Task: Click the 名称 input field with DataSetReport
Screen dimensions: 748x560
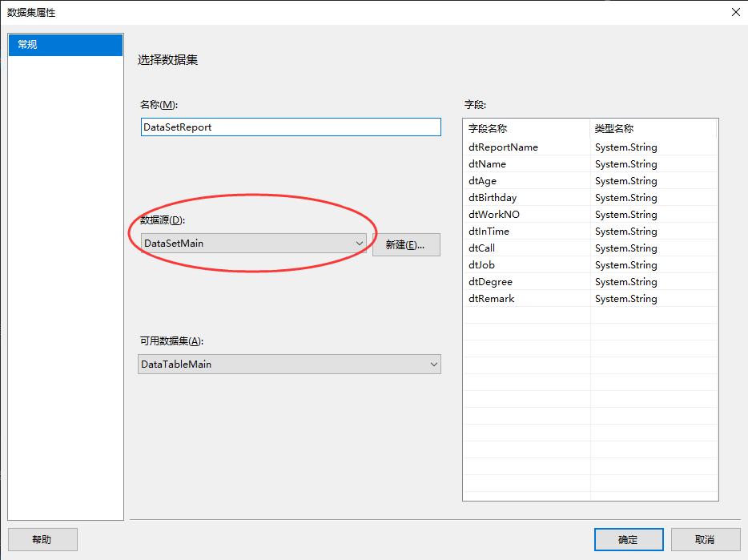Action: click(291, 127)
